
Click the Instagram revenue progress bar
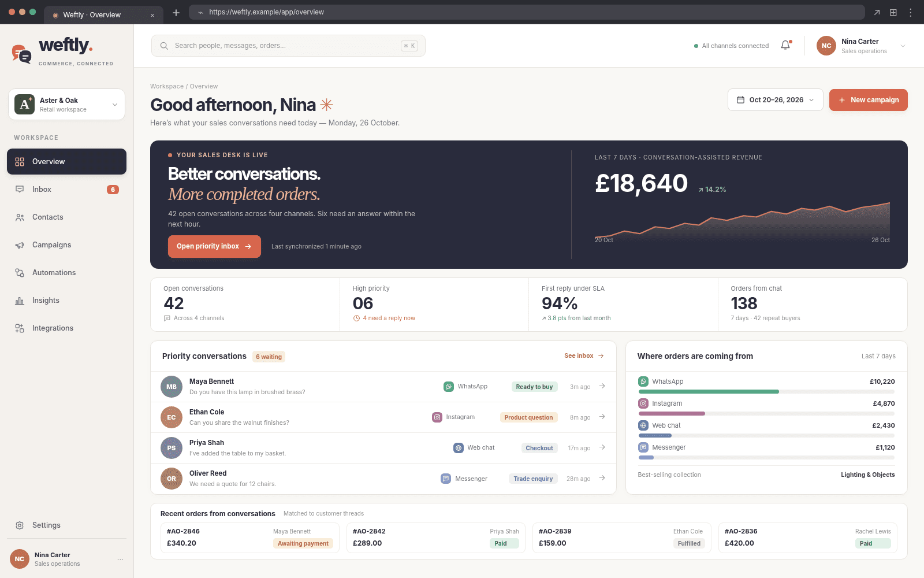tap(766, 414)
